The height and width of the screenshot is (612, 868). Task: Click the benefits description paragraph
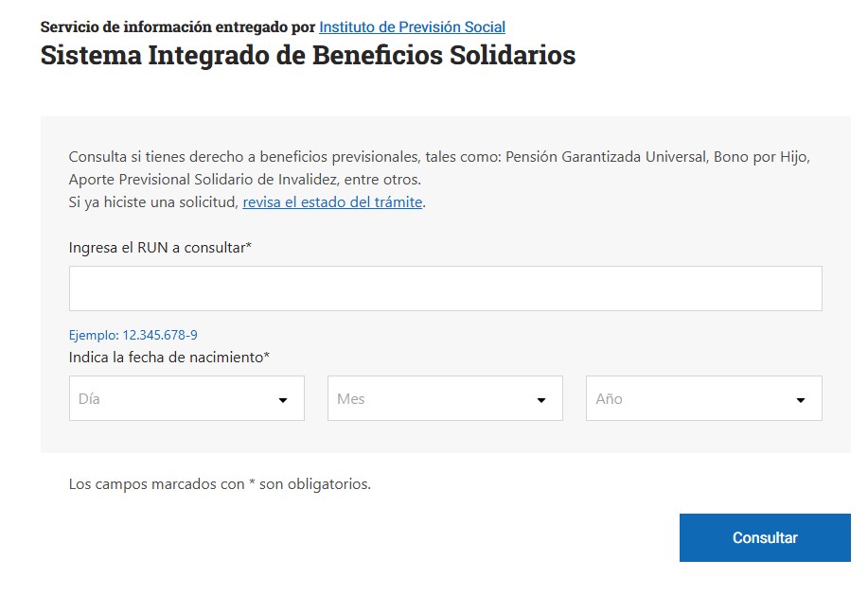[x=439, y=168]
